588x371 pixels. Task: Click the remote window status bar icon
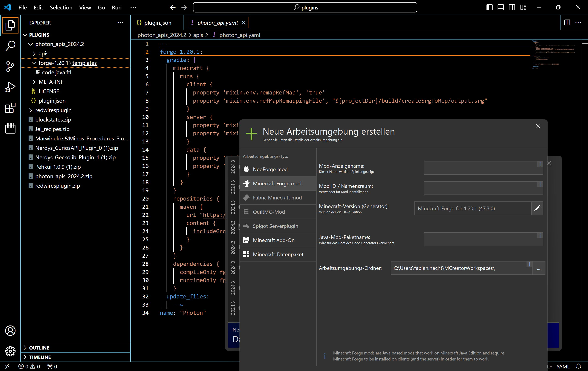tap(7, 366)
